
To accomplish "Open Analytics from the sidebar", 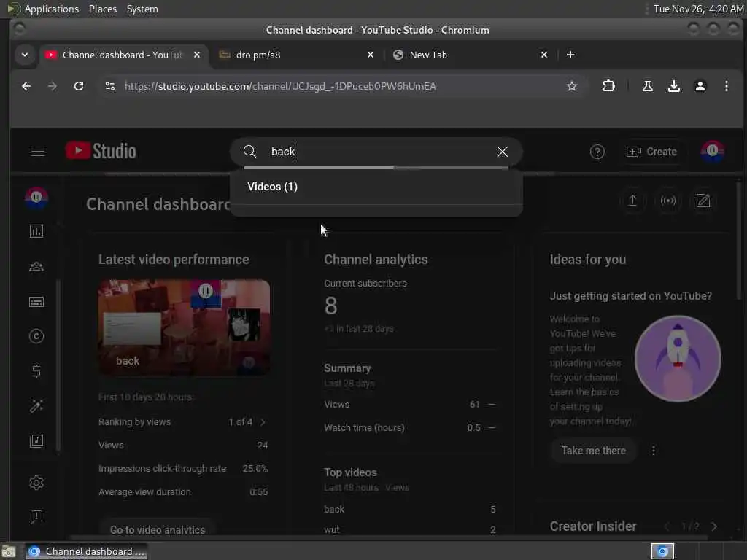I will pyautogui.click(x=36, y=231).
